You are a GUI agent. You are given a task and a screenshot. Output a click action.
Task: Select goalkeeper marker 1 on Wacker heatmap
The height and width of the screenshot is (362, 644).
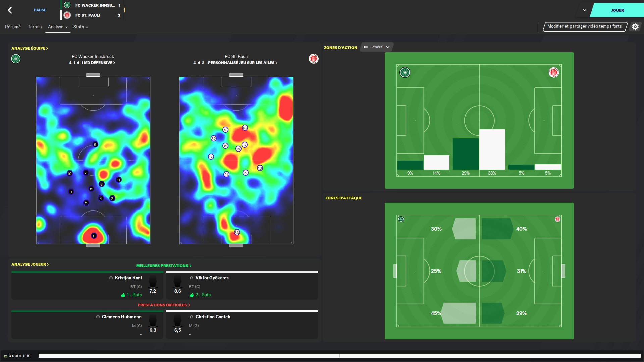(x=94, y=236)
